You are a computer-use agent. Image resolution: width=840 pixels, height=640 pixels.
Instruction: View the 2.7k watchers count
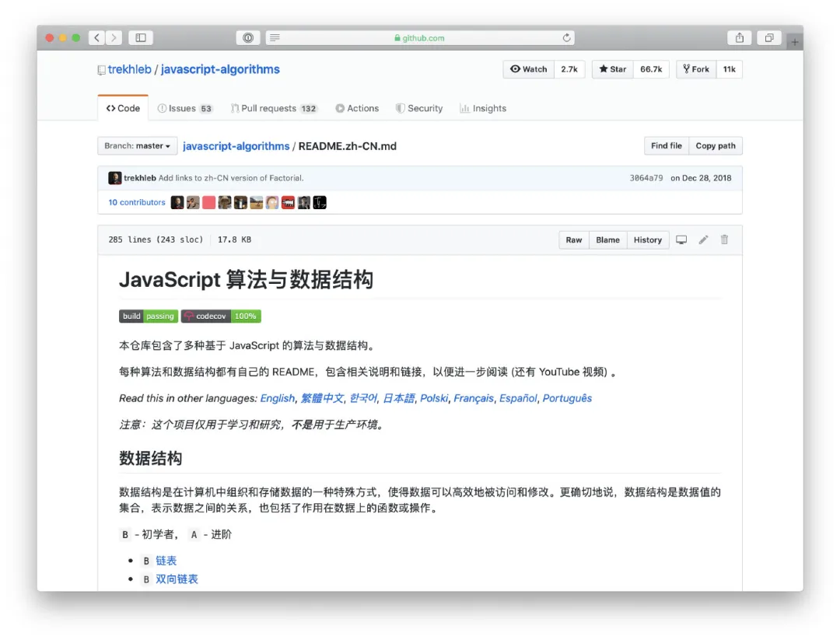tap(569, 69)
